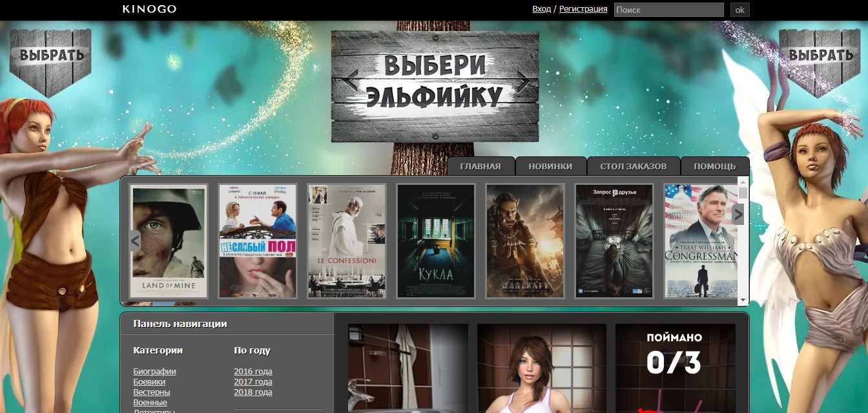
Task: Filter by 2016 года
Action: 253,372
